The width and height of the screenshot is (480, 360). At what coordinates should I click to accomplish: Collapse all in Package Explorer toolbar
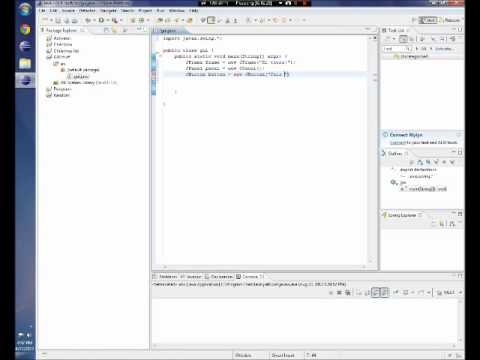pos(106,30)
